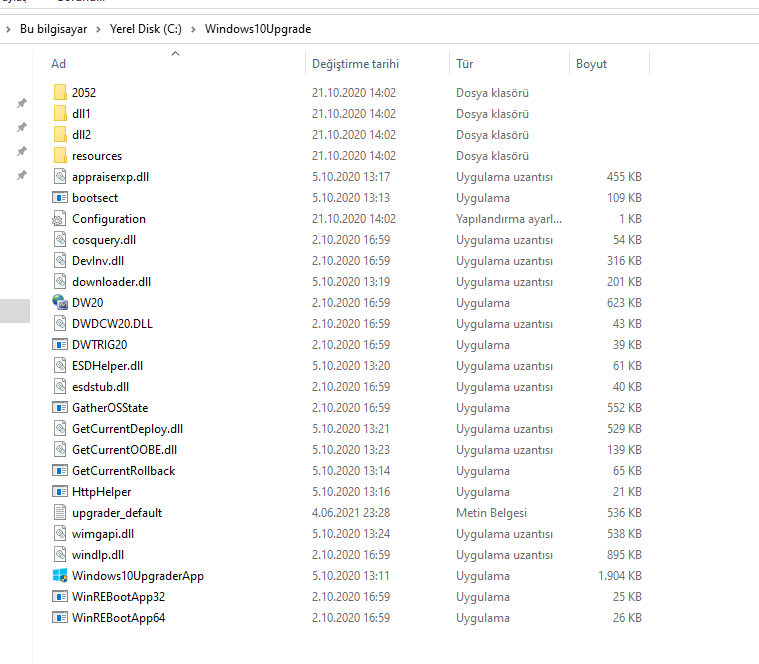Click the DWTRIG20 application icon
Image resolution: width=759 pixels, height=664 pixels.
coord(60,345)
